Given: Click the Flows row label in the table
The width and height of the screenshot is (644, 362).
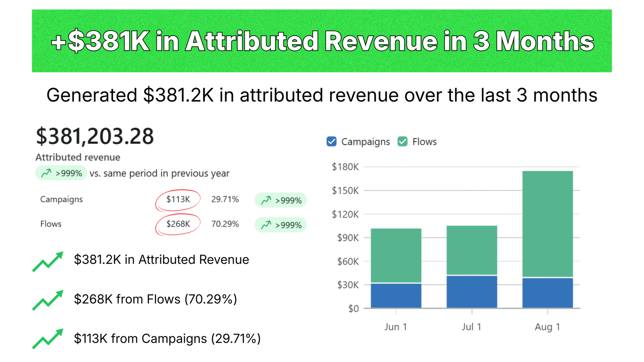Looking at the screenshot, I should pos(51,224).
